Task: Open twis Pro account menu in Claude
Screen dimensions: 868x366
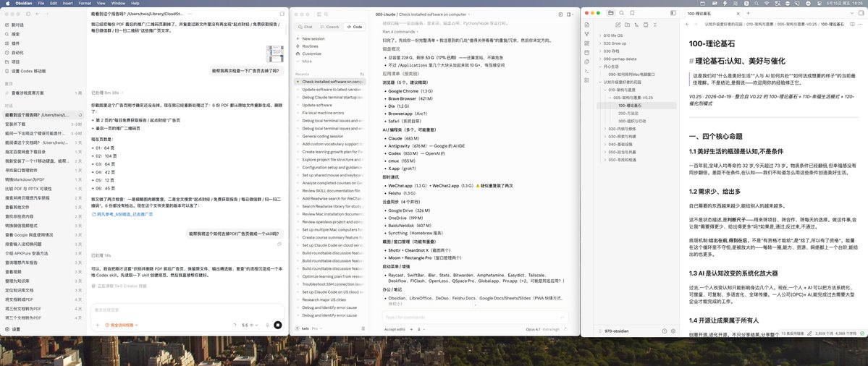Action: 310,328
